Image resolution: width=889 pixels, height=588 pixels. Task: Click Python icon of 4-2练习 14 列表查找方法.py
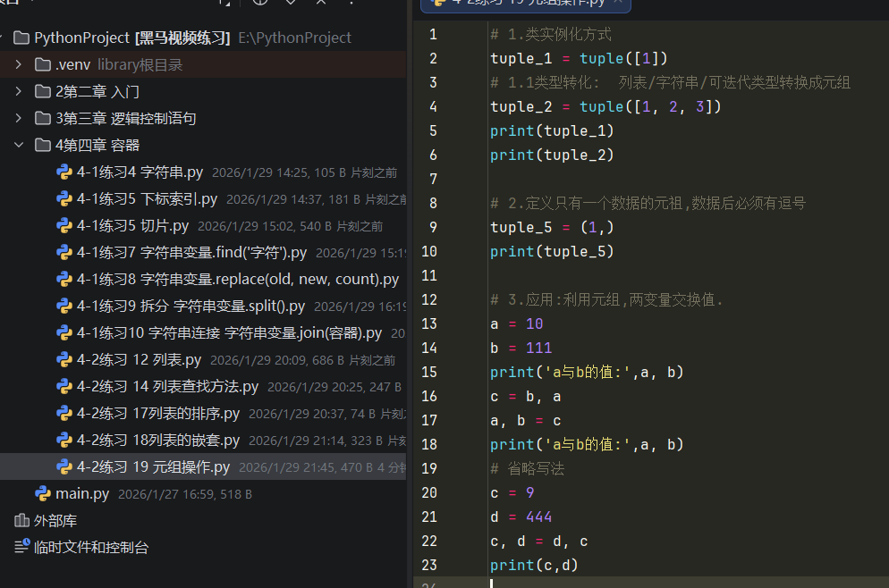coord(64,386)
